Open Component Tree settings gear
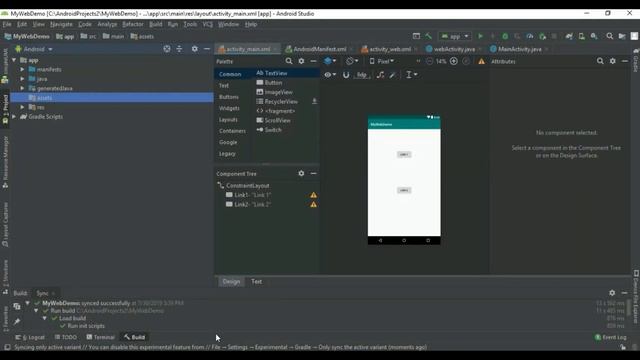Image resolution: width=640 pixels, height=360 pixels. click(301, 173)
